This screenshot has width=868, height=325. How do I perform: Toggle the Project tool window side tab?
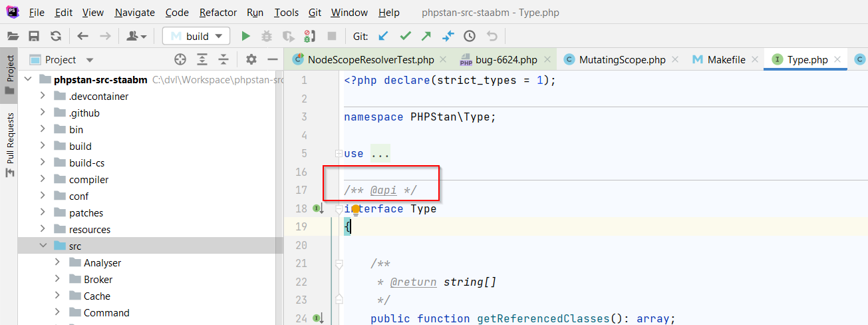point(9,75)
